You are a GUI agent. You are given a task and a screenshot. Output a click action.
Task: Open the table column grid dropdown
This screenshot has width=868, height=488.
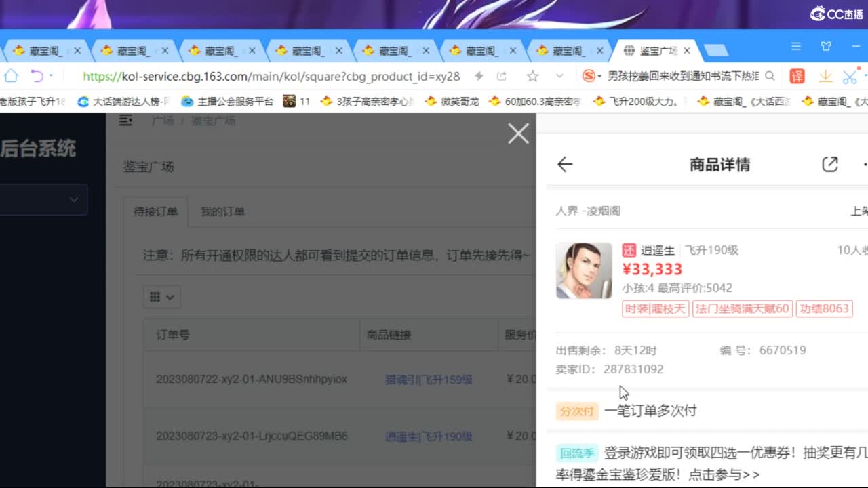pyautogui.click(x=161, y=297)
